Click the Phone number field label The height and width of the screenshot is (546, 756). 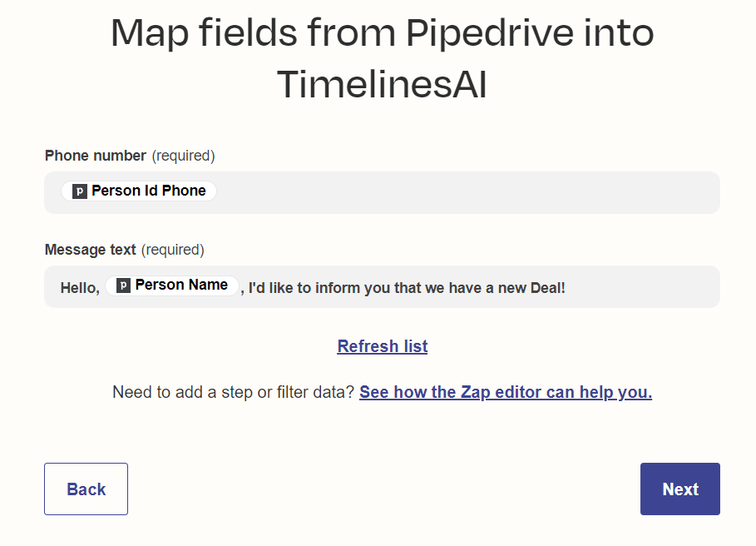(x=96, y=156)
